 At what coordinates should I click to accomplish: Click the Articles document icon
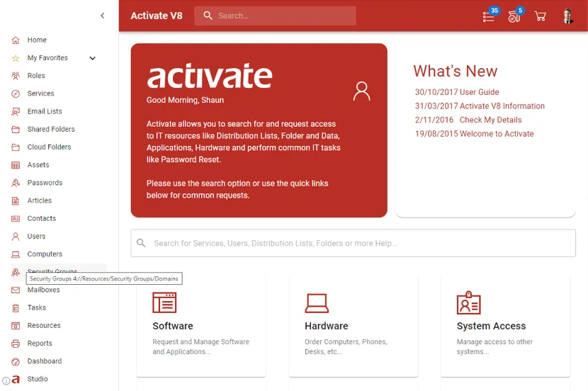point(16,201)
